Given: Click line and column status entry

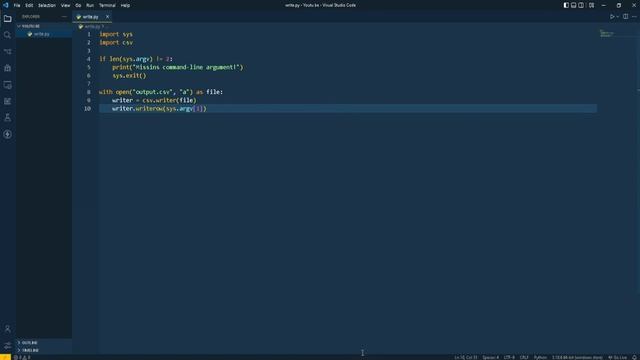Looking at the screenshot, I should click(466, 357).
